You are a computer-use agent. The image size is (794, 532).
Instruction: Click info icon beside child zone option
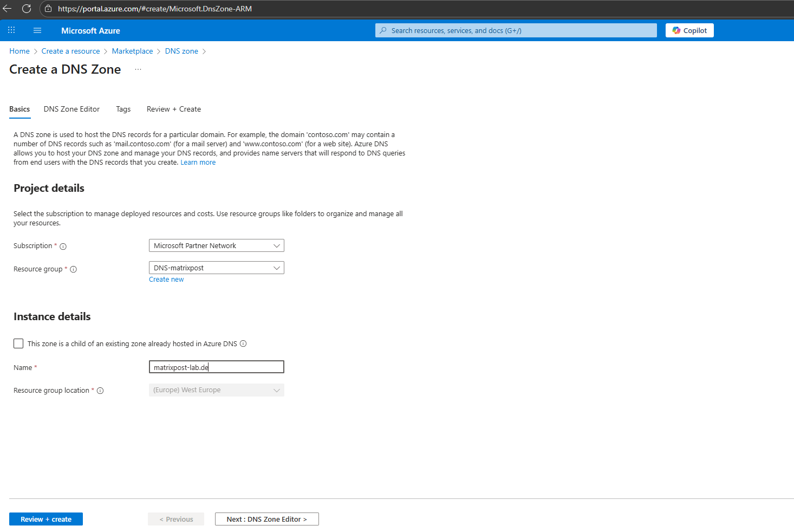coord(243,343)
